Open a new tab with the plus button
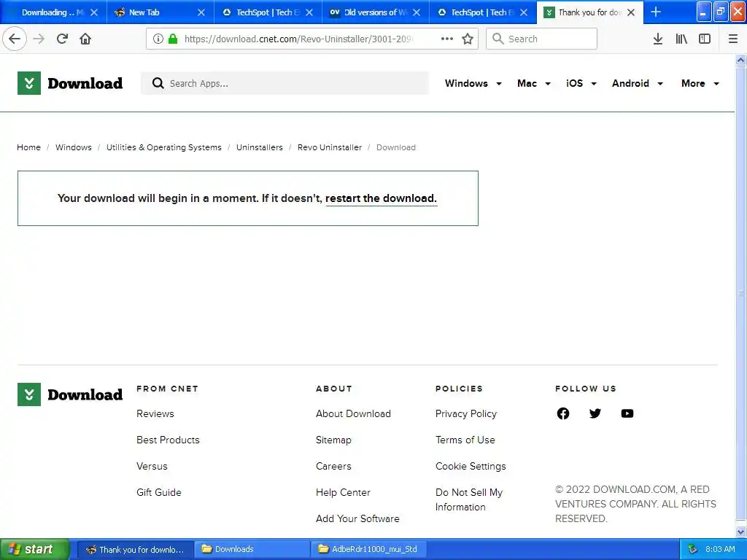The image size is (747, 560). [x=656, y=12]
